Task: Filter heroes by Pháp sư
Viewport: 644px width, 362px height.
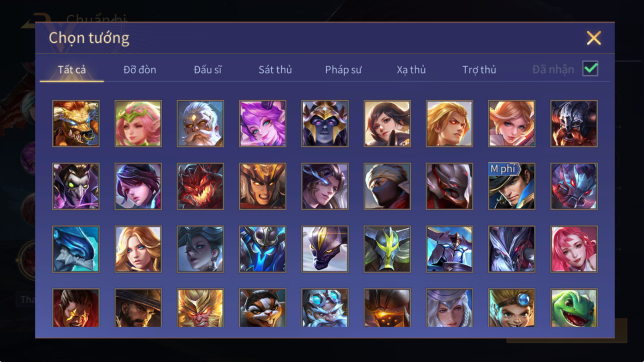Action: point(343,70)
